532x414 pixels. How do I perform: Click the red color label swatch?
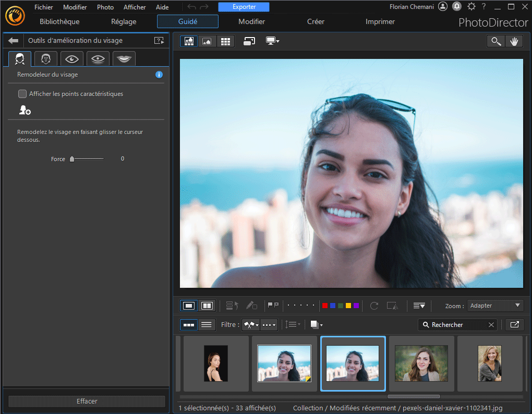[325, 306]
